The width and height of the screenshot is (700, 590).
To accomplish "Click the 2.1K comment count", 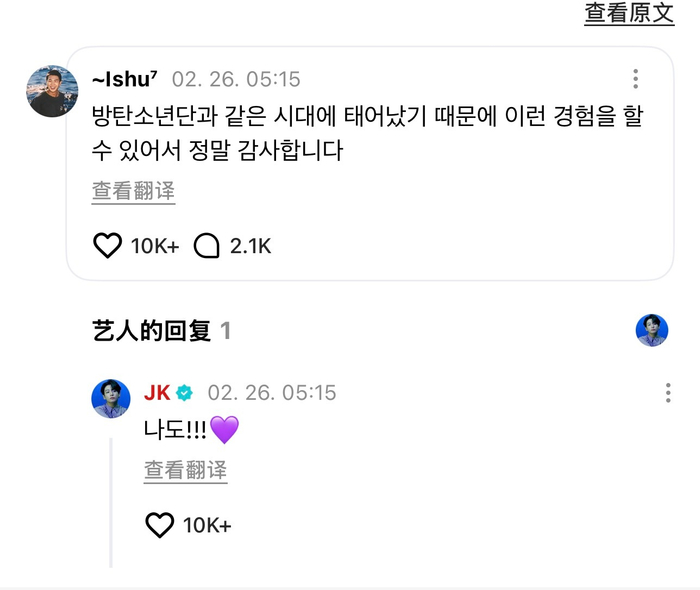I will tap(251, 245).
